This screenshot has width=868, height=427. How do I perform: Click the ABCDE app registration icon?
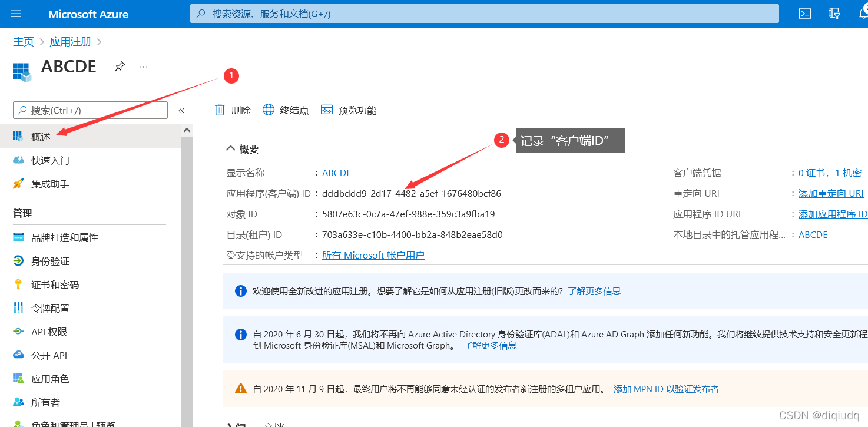click(22, 72)
